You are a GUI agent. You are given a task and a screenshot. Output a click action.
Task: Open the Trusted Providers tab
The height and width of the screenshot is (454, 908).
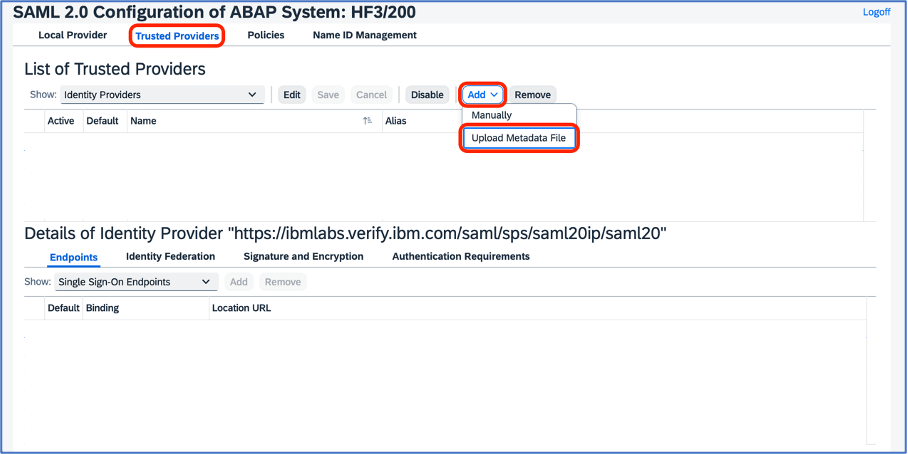click(177, 36)
